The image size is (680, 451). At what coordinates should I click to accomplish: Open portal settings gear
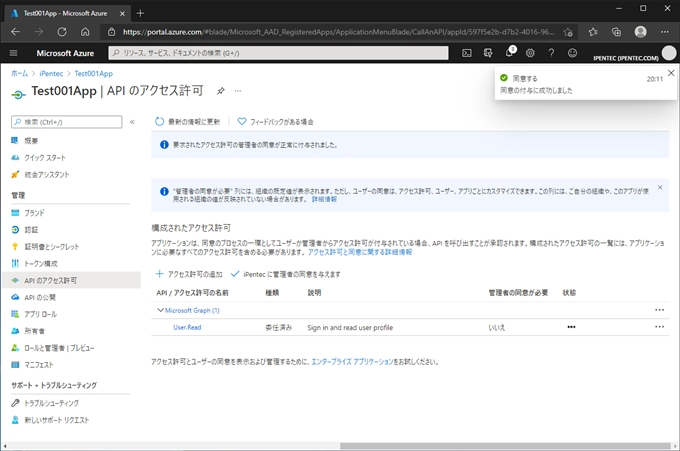point(530,53)
